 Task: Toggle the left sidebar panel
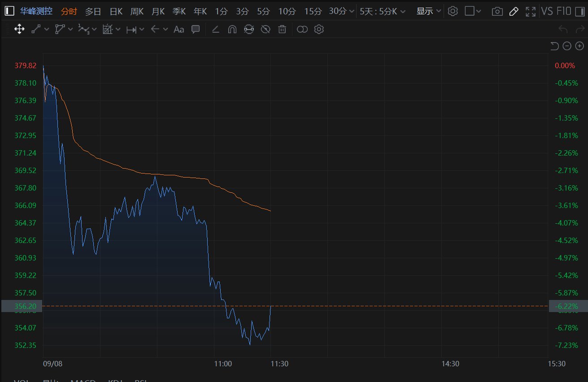9,11
